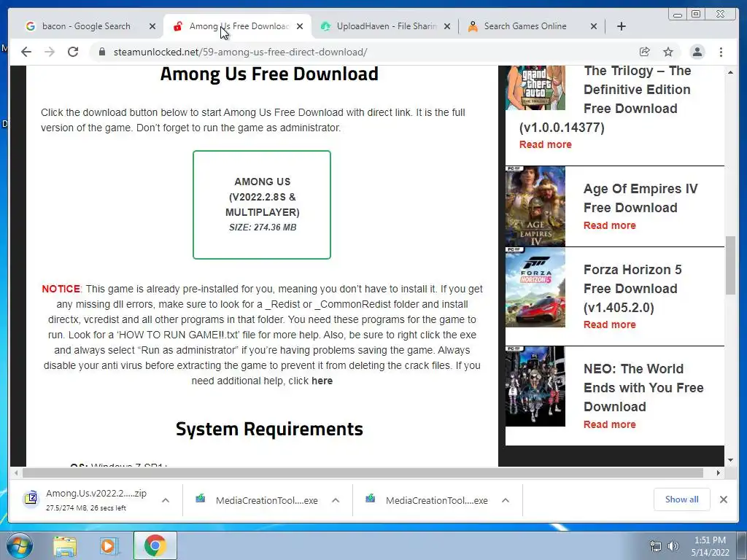Reload the current page
The width and height of the screenshot is (747, 560).
tap(73, 52)
